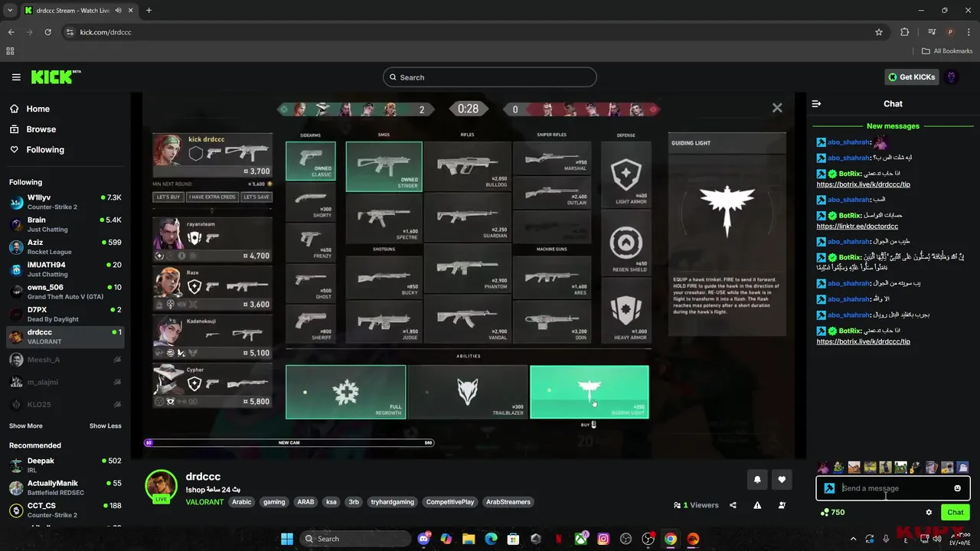Select the Sheriff sidearm
980x551 pixels.
pos(311,324)
